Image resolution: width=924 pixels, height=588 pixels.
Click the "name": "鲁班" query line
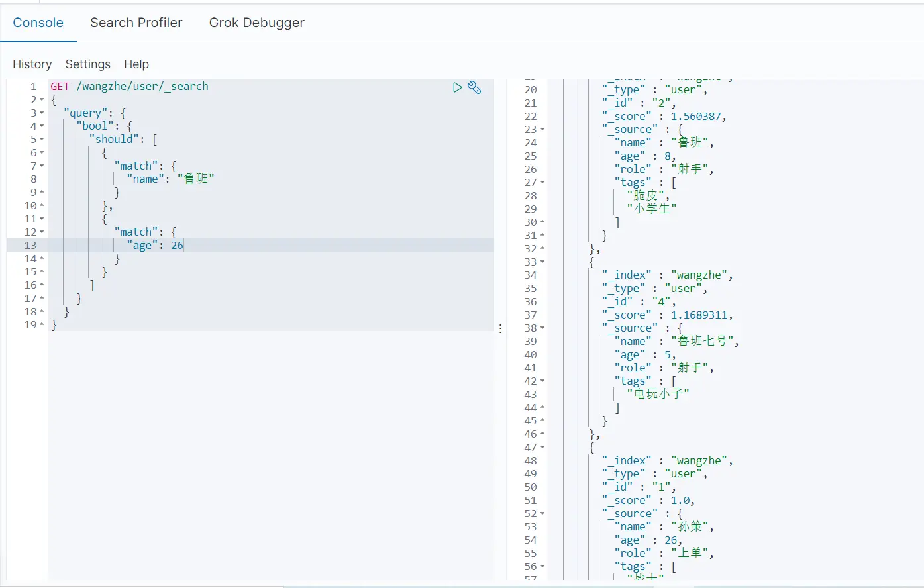click(x=170, y=179)
